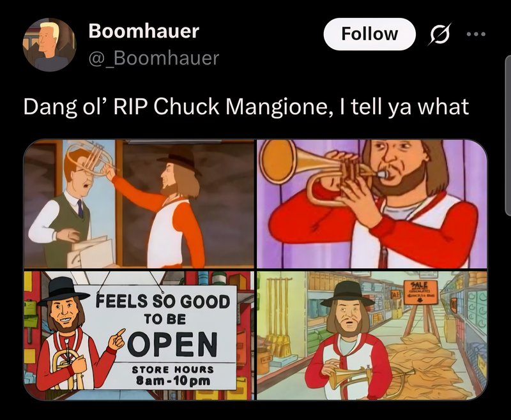Open the Grok slash-circle icon

tap(439, 34)
